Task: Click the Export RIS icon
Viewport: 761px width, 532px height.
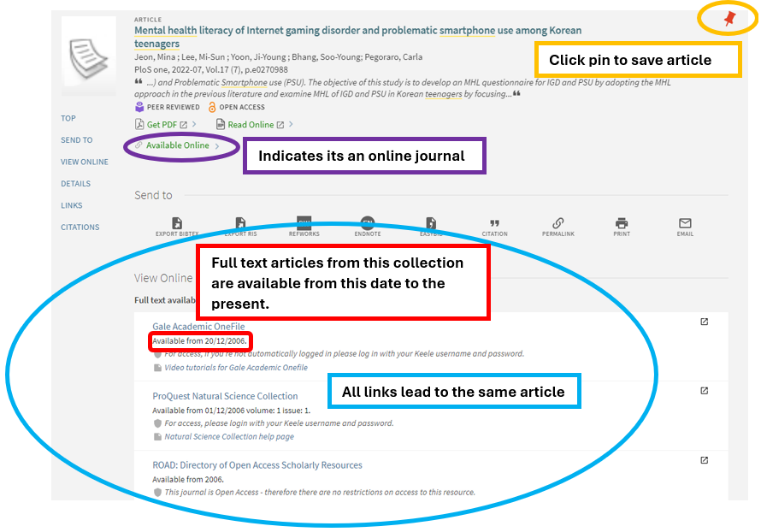Action: 240,222
